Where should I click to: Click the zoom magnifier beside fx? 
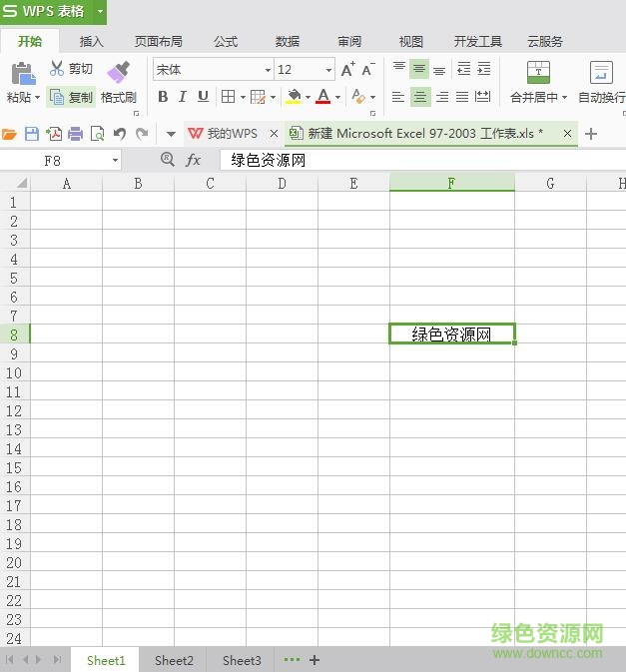coord(168,160)
